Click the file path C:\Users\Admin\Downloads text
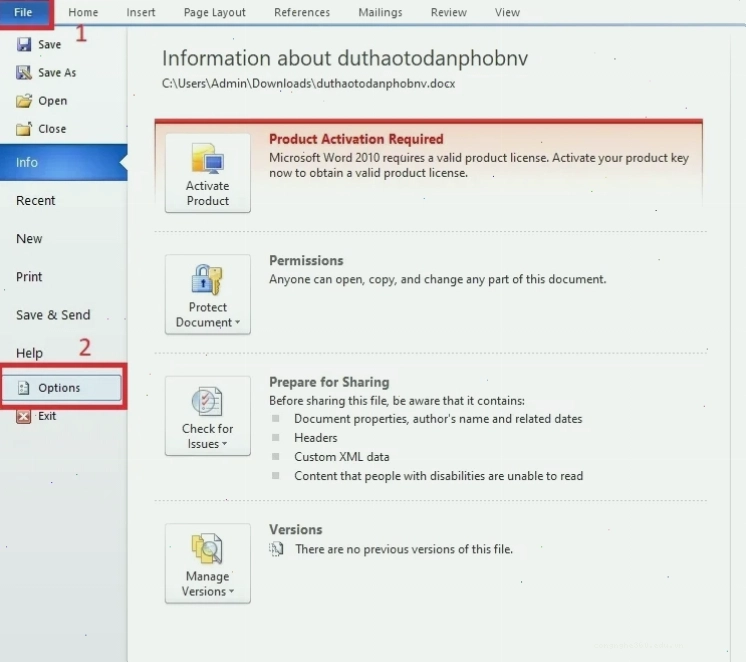746x662 pixels. (308, 83)
